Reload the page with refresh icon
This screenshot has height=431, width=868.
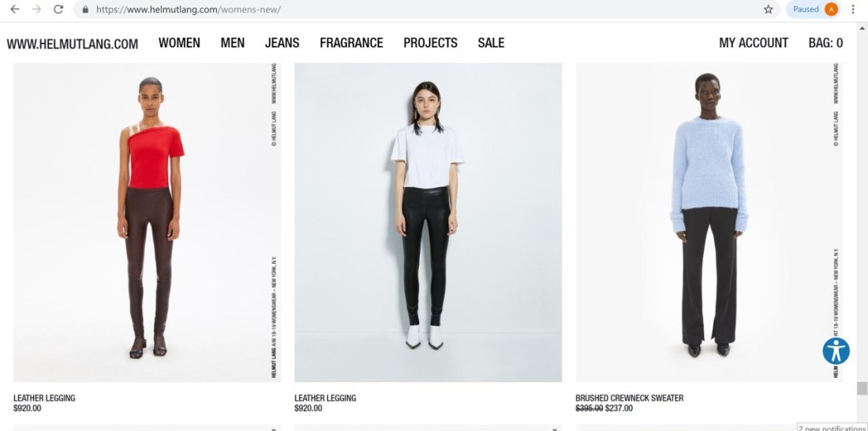(x=58, y=9)
